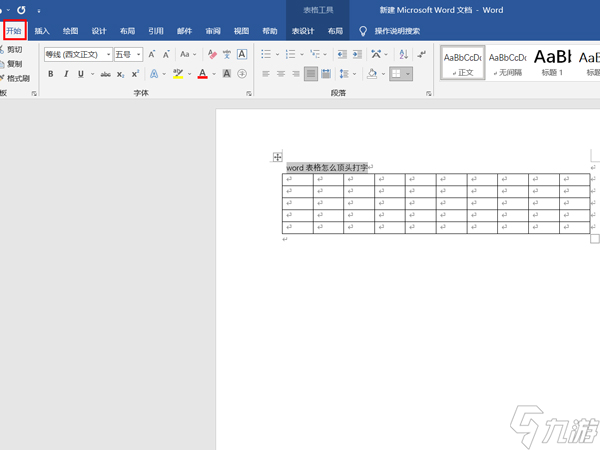
Task: Open phonetic guide icon
Action: (x=227, y=54)
